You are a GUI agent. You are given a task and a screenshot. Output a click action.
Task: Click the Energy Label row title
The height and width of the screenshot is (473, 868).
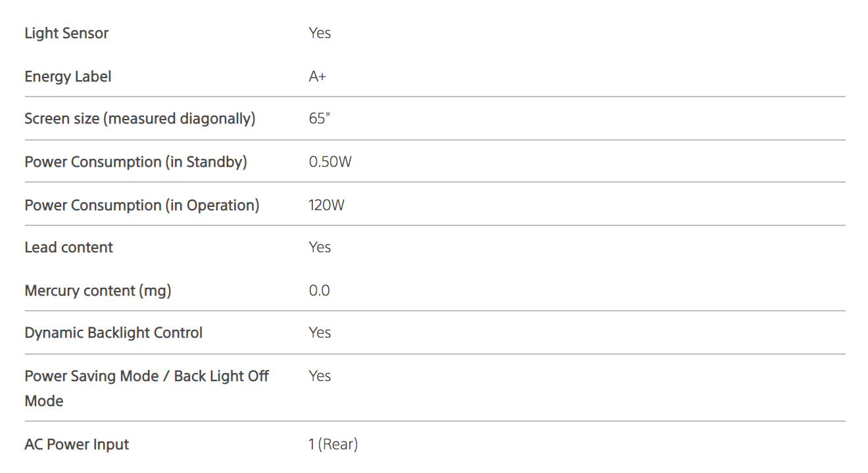pyautogui.click(x=68, y=77)
